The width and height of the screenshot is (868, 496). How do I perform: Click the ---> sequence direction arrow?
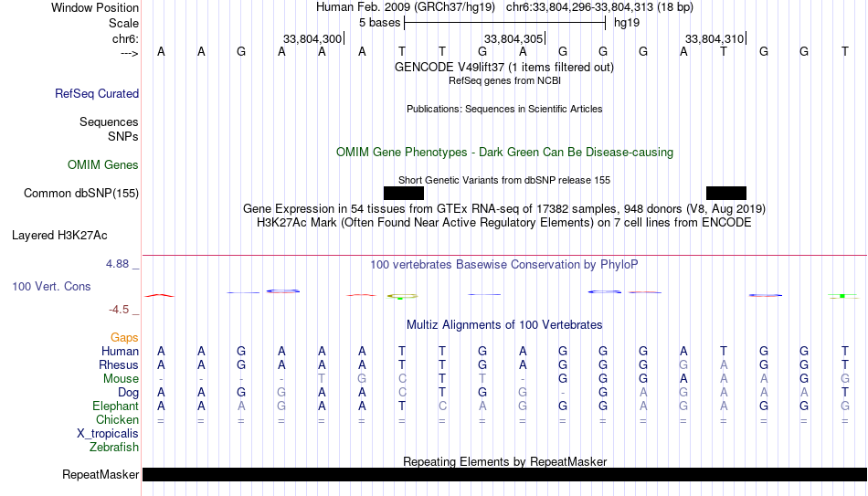point(130,53)
